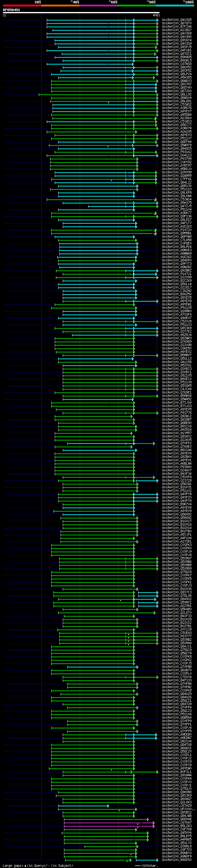Select hit label UniRef100_Q8L6D1
The width and height of the screenshot is (197, 868).
(177, 101)
